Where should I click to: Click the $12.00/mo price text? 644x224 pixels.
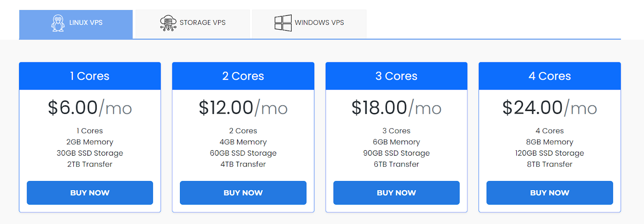pos(243,108)
